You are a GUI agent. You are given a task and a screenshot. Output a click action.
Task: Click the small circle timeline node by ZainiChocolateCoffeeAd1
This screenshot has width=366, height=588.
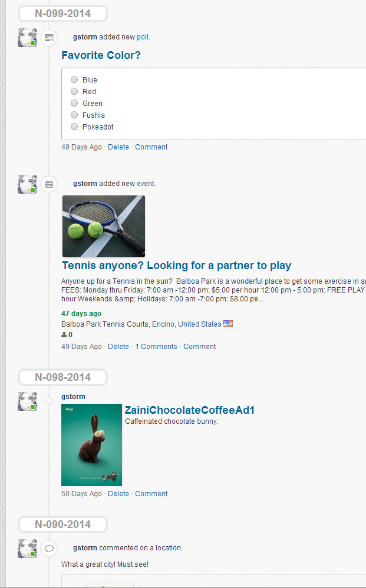(x=49, y=401)
